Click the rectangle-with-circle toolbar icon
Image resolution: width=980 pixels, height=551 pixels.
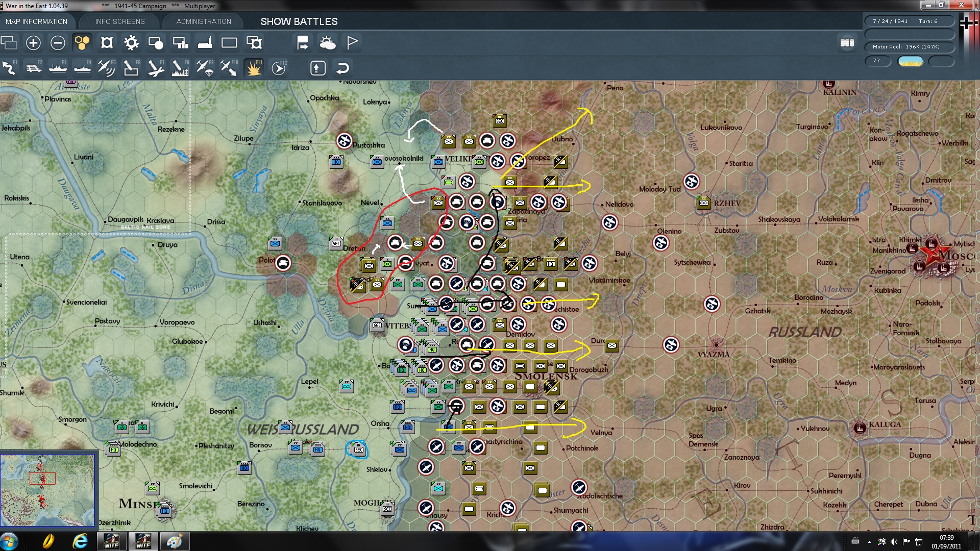[x=156, y=43]
